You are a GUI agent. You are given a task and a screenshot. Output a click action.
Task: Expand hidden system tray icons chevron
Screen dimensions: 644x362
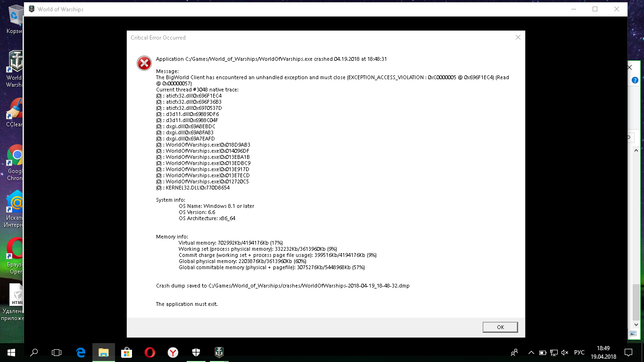531,353
